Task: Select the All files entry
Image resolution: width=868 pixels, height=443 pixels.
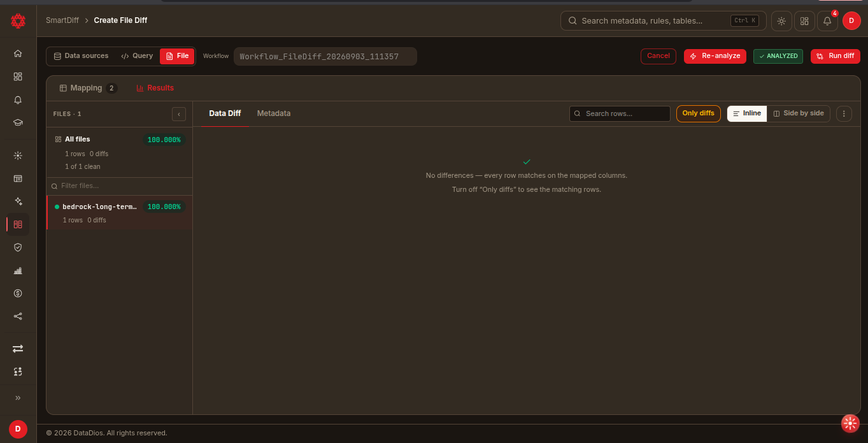Action: 120,152
